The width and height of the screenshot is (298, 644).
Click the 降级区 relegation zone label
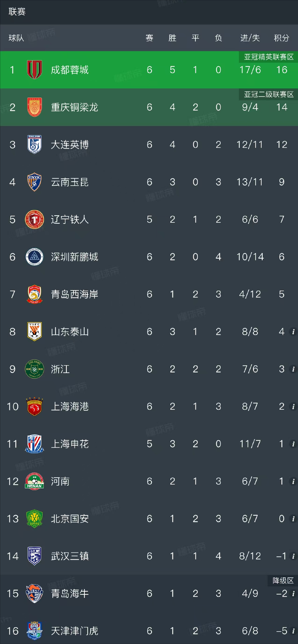283,580
